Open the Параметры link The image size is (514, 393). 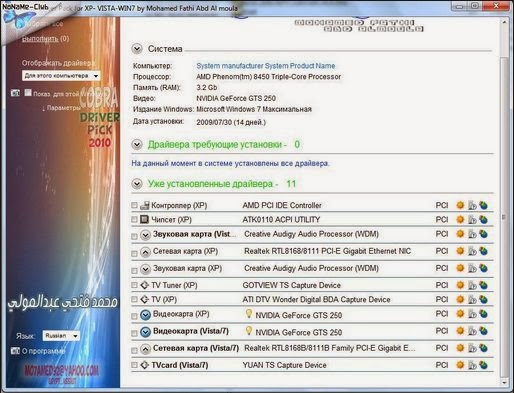click(x=63, y=108)
